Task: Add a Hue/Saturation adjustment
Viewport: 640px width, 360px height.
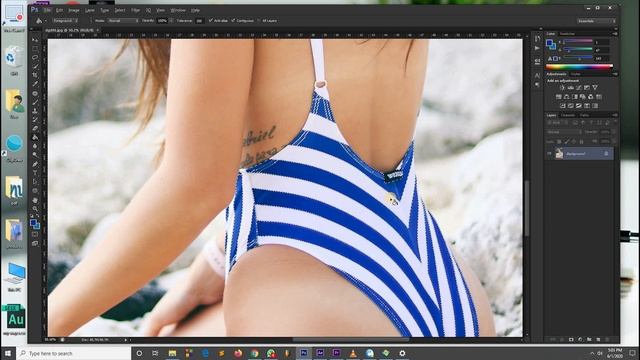Action: coord(558,97)
